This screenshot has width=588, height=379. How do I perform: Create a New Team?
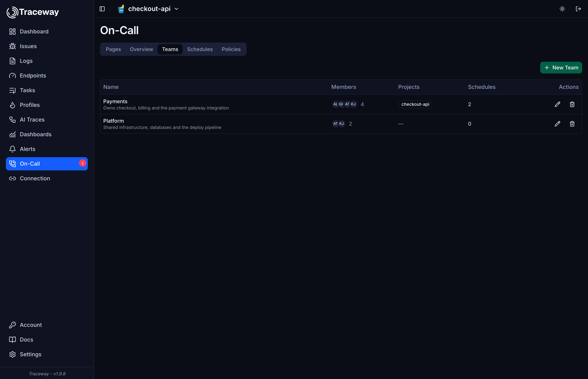(561, 68)
